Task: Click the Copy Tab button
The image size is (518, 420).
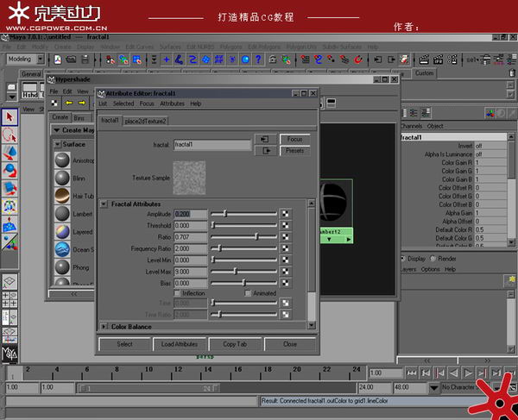Action: pos(235,344)
